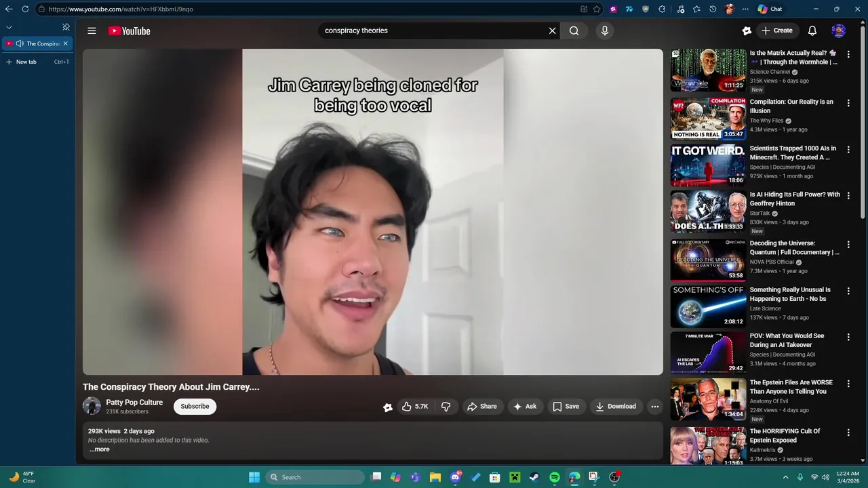The width and height of the screenshot is (868, 488).
Task: Clear the 'conspiracy theories' search text
Action: [x=552, y=30]
